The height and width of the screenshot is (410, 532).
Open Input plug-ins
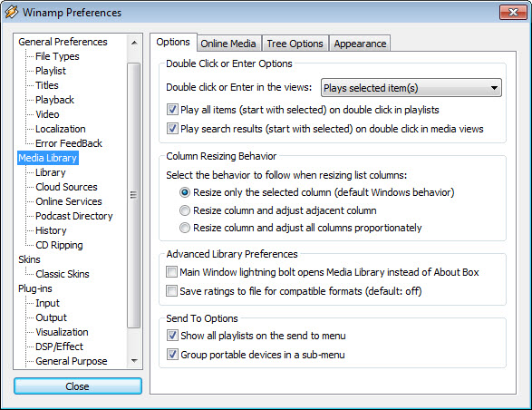click(47, 303)
